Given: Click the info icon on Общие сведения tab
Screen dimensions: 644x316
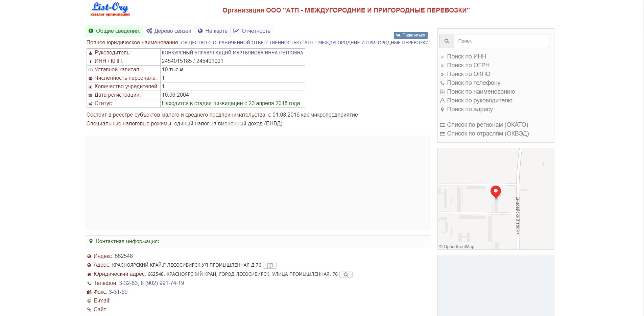Looking at the screenshot, I should pos(91,31).
